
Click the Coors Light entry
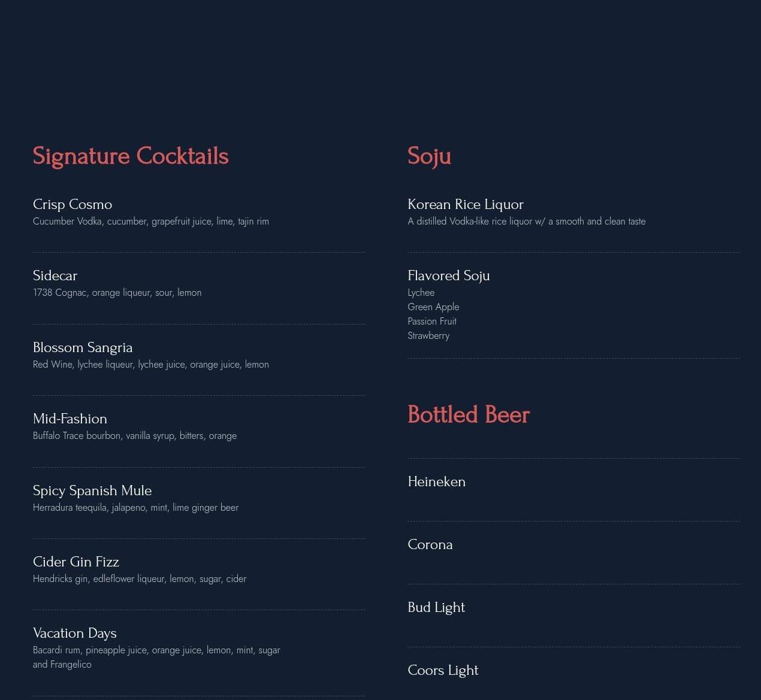pyautogui.click(x=443, y=671)
